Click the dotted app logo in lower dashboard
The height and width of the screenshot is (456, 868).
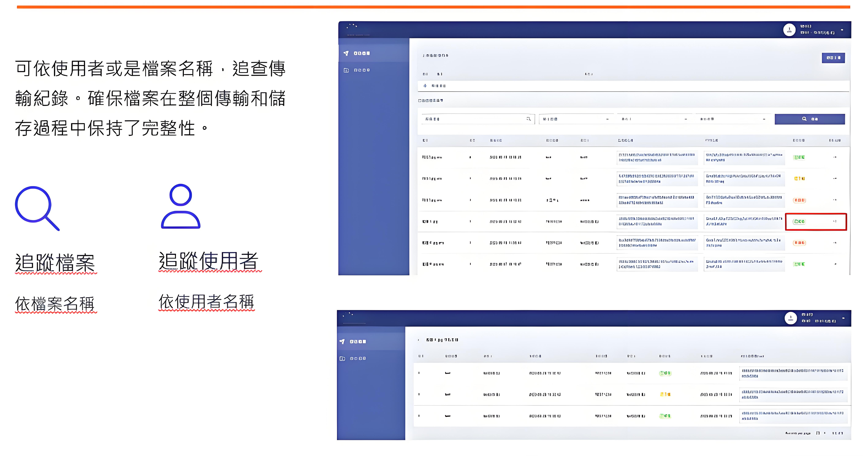point(348,314)
